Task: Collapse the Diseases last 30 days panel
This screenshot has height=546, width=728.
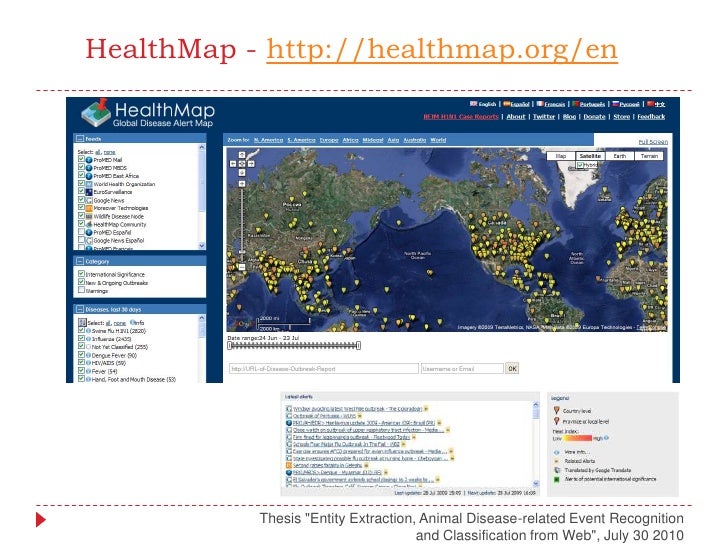Action: (80, 309)
